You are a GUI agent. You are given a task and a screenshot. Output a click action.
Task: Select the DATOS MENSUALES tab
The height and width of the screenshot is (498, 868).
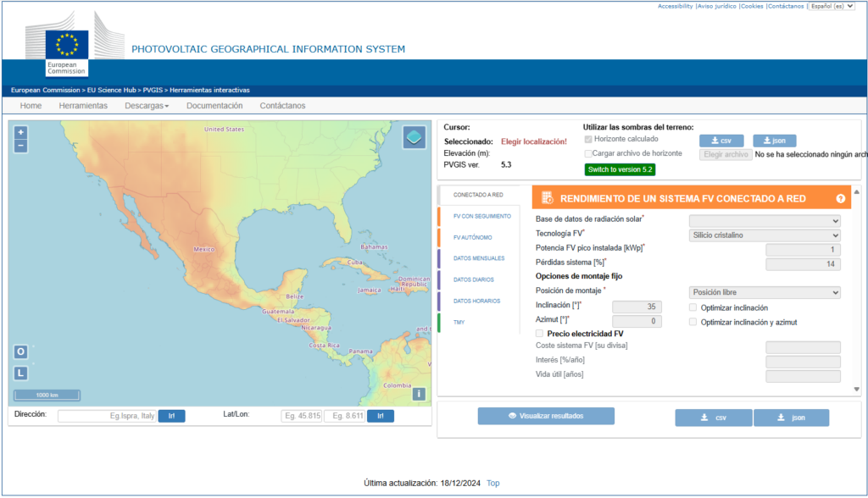479,258
